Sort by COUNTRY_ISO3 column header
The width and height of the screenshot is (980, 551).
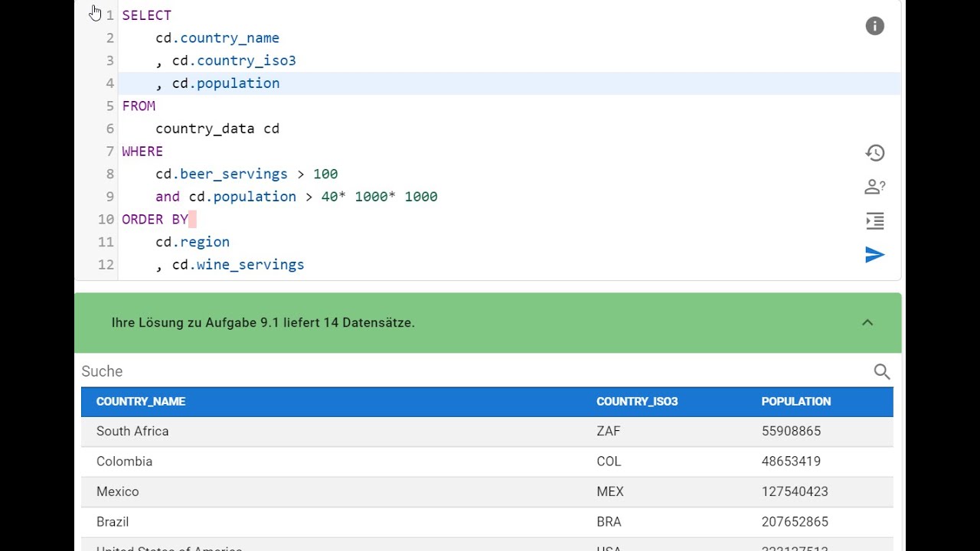(637, 401)
